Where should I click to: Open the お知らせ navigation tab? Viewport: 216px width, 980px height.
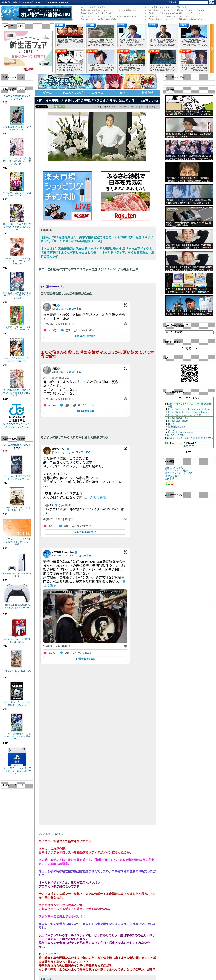click(x=148, y=92)
